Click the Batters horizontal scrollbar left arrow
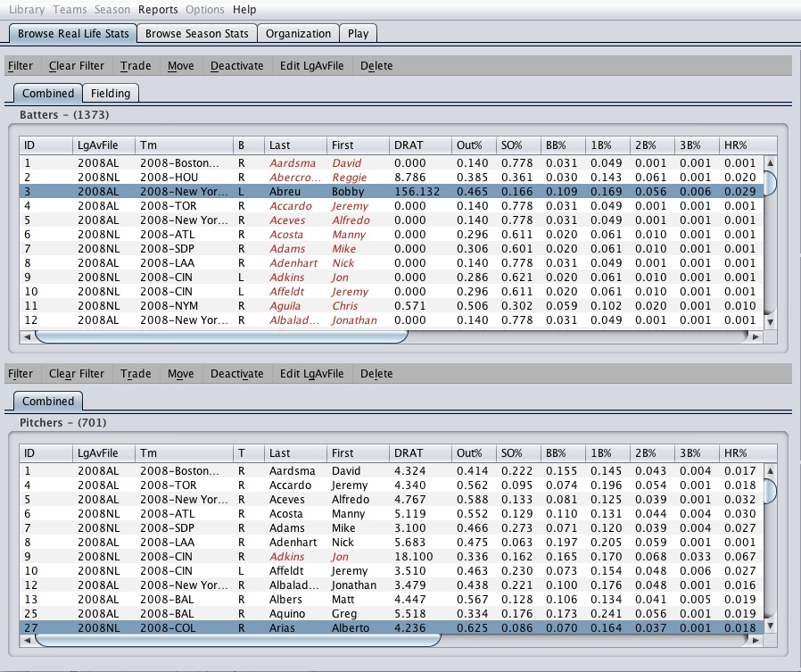Viewport: 801px width, 672px height. (27, 336)
